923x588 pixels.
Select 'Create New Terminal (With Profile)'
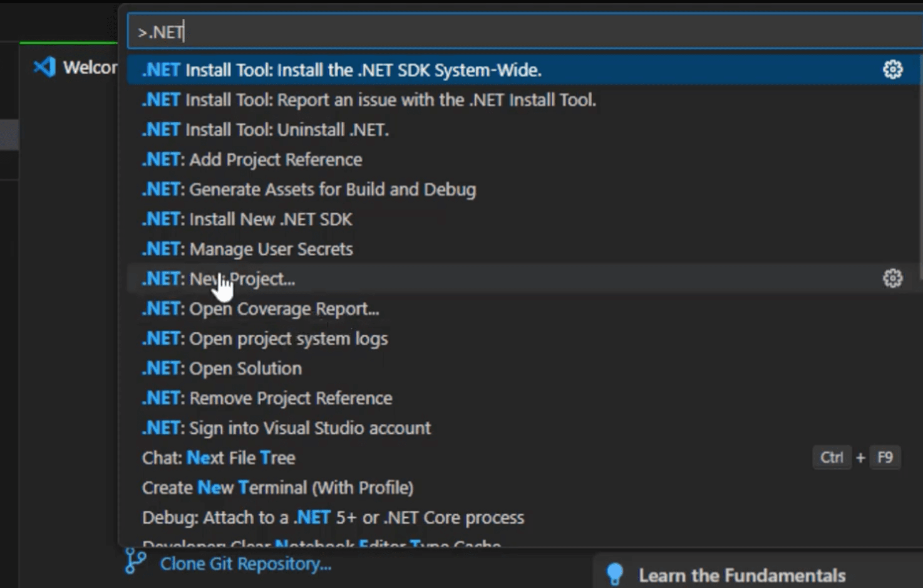pos(278,487)
